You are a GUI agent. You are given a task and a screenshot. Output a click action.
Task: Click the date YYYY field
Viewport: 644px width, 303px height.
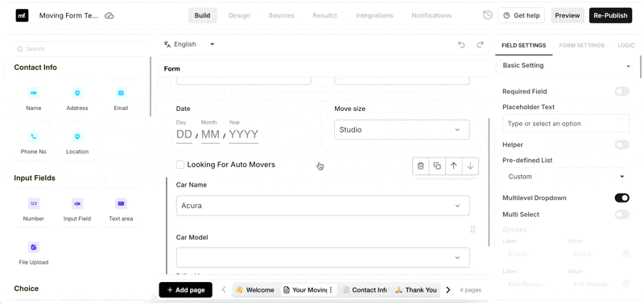coord(244,134)
